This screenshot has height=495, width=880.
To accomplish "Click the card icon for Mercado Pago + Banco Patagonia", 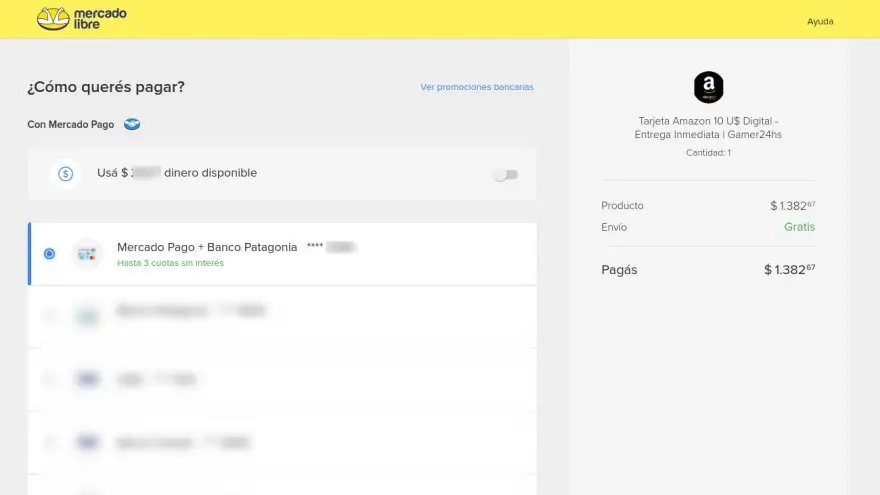I will tap(87, 254).
